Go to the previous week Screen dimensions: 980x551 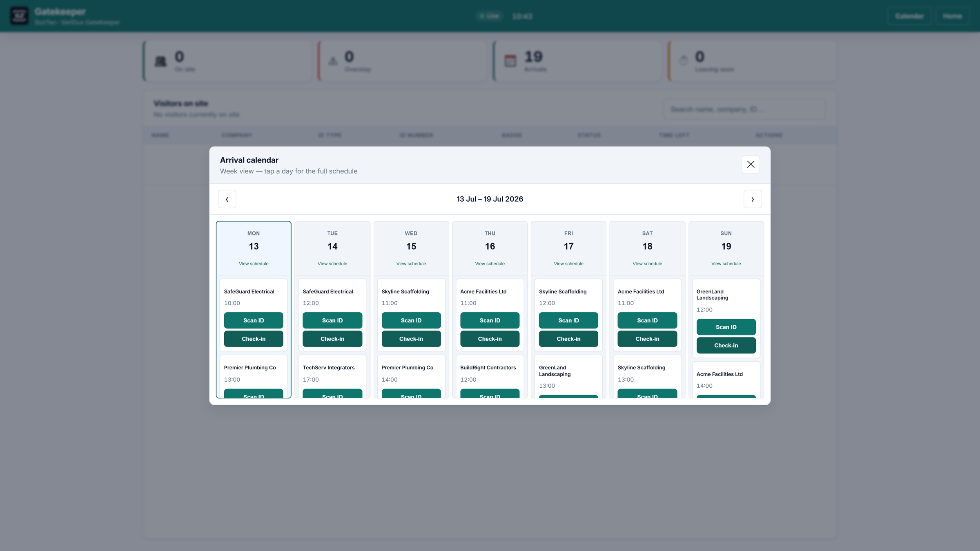click(227, 199)
